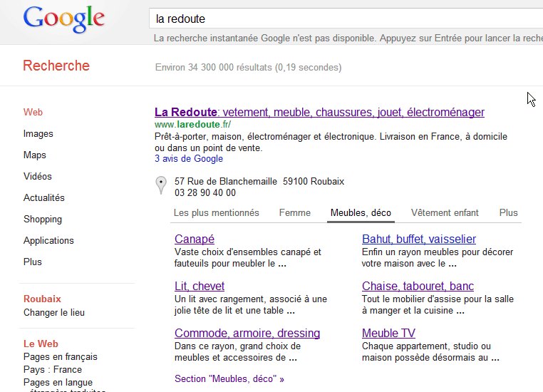Open the Plus tab in sitelinks
This screenshot has width=543, height=392.
click(508, 212)
